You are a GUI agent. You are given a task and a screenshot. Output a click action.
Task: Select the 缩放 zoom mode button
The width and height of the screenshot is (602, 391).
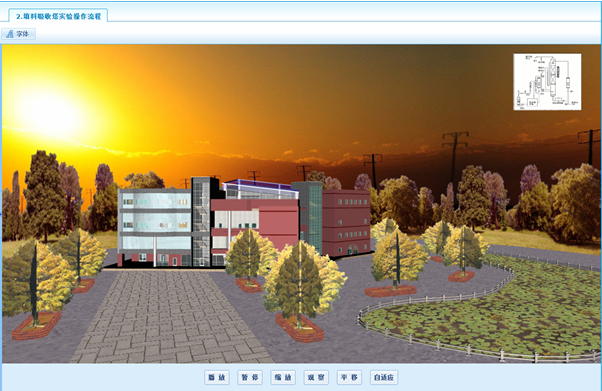point(283,377)
